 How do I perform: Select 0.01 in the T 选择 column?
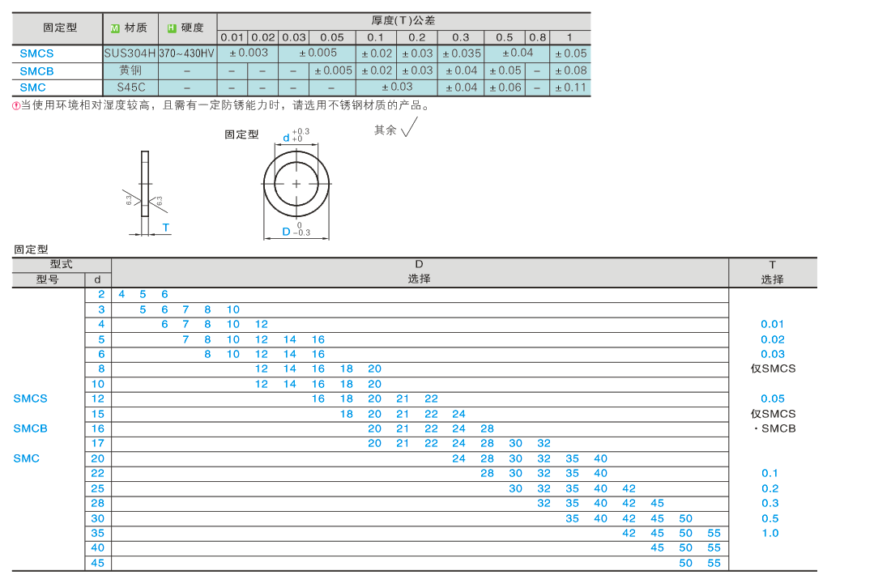pos(772,325)
